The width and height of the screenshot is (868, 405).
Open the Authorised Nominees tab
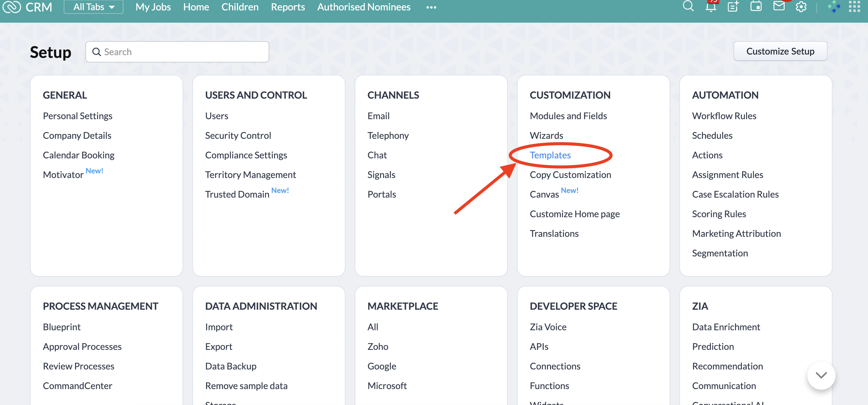364,7
